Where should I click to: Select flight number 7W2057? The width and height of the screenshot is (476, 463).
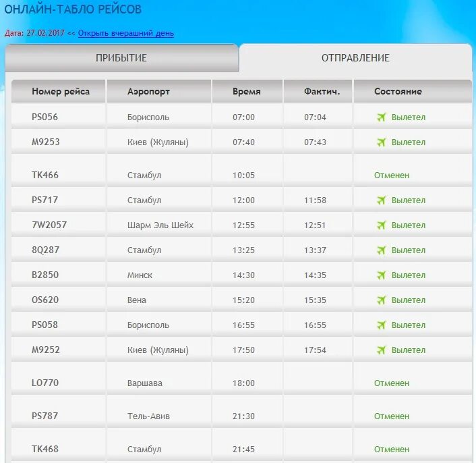[49, 225]
